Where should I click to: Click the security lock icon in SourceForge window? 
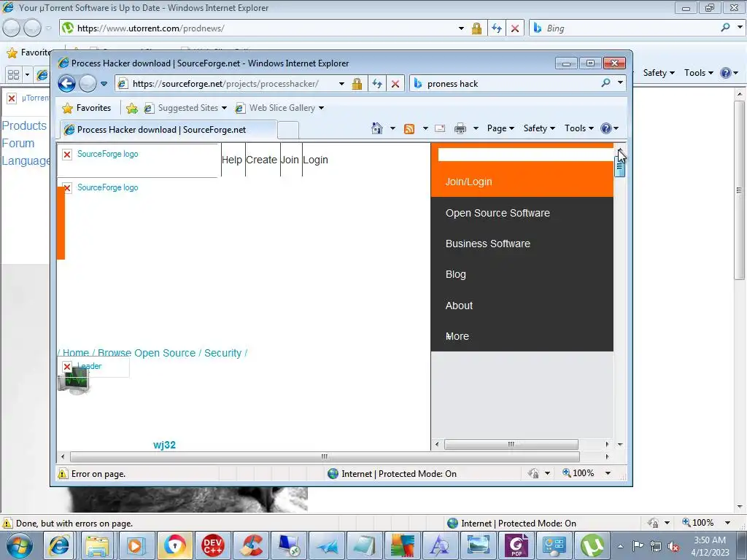click(357, 84)
